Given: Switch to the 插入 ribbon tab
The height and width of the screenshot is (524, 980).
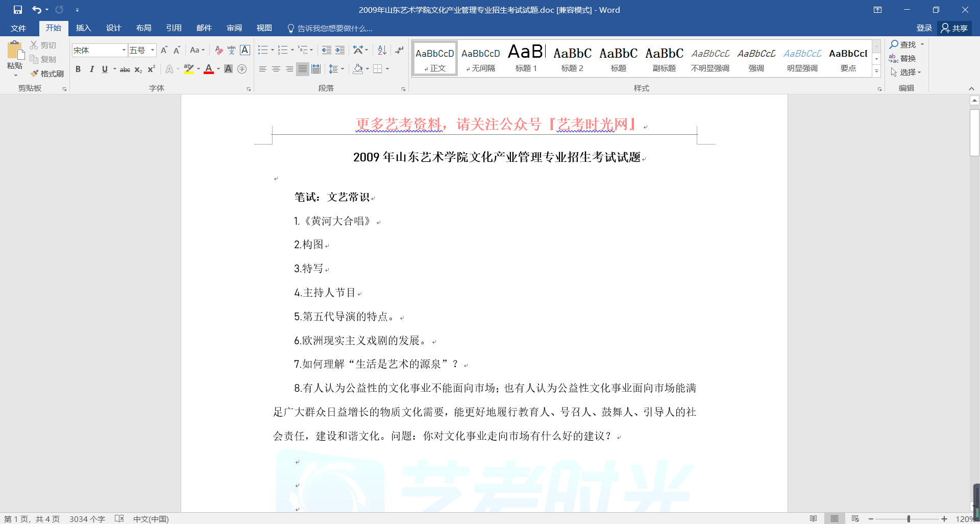Looking at the screenshot, I should coord(83,28).
